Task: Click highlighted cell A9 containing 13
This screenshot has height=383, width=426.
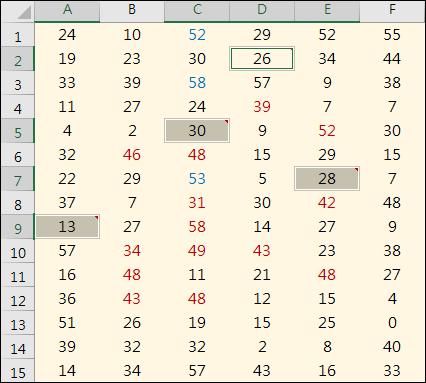Action: pyautogui.click(x=67, y=227)
